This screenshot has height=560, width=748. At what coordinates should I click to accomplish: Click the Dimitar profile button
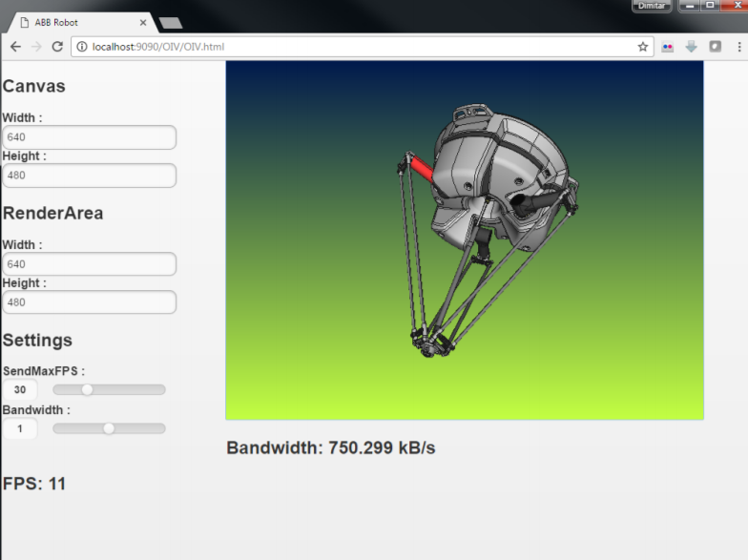(652, 6)
